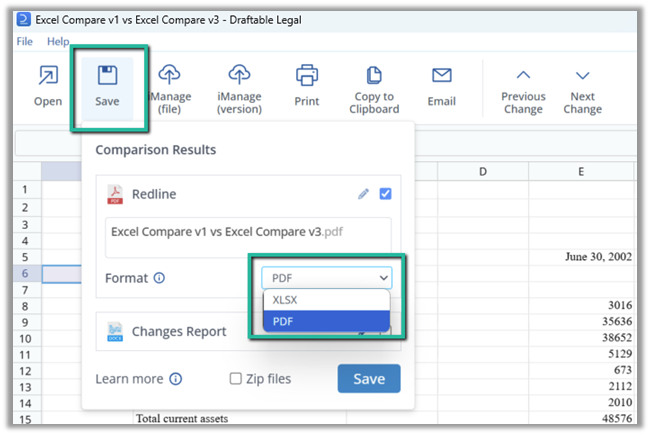The width and height of the screenshot is (650, 435).
Task: Click the Save floppy disk toolbar icon
Action: (107, 75)
